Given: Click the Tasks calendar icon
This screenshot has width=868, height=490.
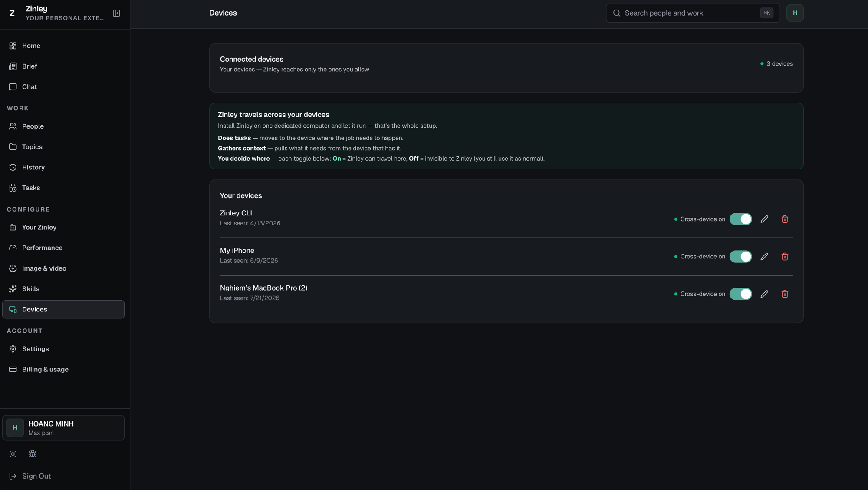Looking at the screenshot, I should (13, 188).
